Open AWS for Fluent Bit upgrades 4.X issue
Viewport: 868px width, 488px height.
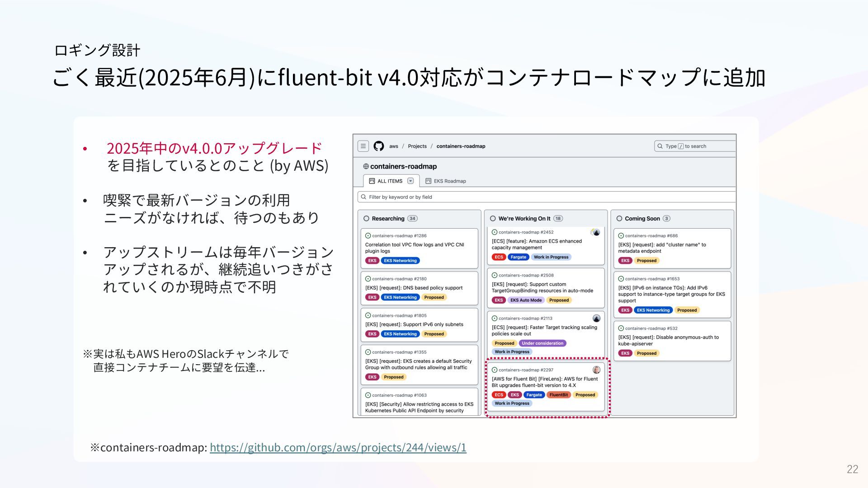tap(545, 382)
